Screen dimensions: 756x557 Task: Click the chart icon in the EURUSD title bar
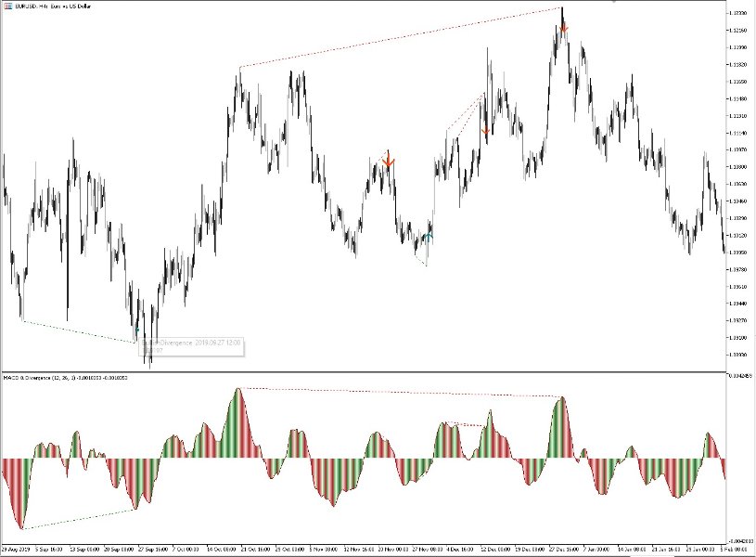pos(8,5)
